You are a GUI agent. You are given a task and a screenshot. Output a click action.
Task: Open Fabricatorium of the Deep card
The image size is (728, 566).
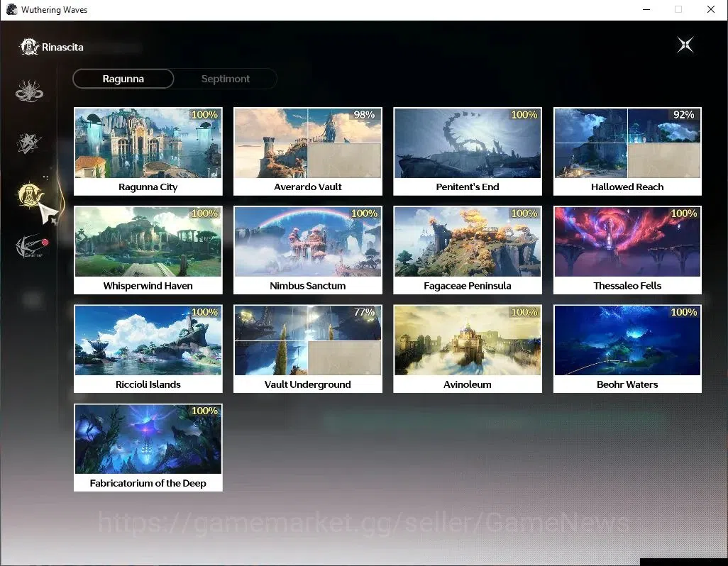(x=148, y=448)
